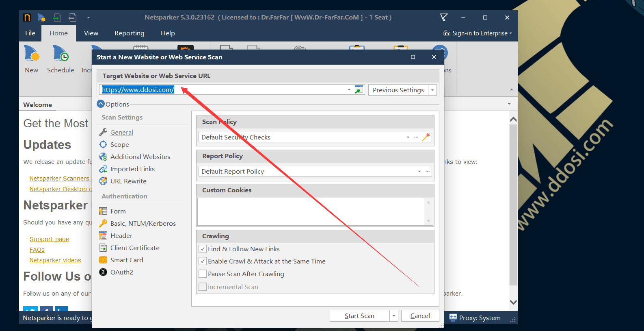This screenshot has width=644, height=331.
Task: Click the Scan Policy ellipsis button
Action: (416, 137)
